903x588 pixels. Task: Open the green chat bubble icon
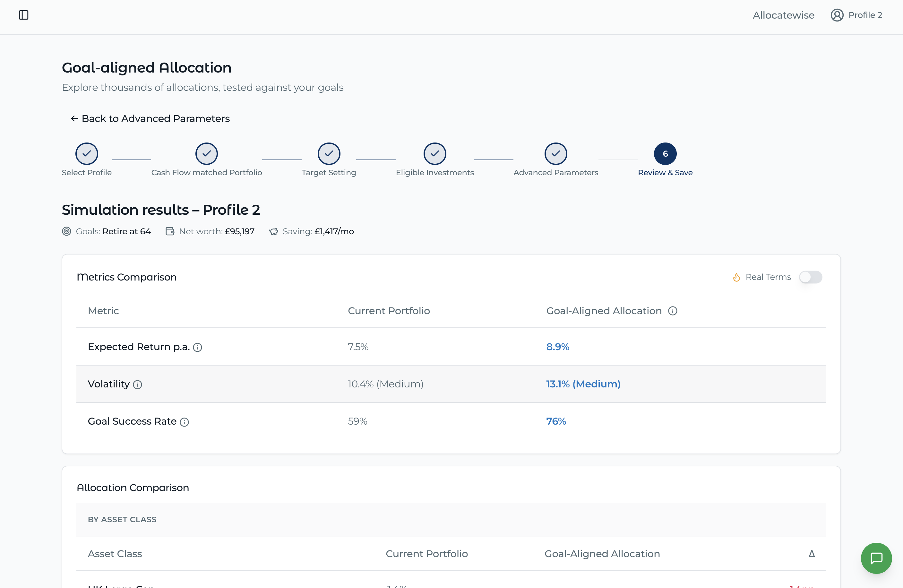click(x=876, y=558)
